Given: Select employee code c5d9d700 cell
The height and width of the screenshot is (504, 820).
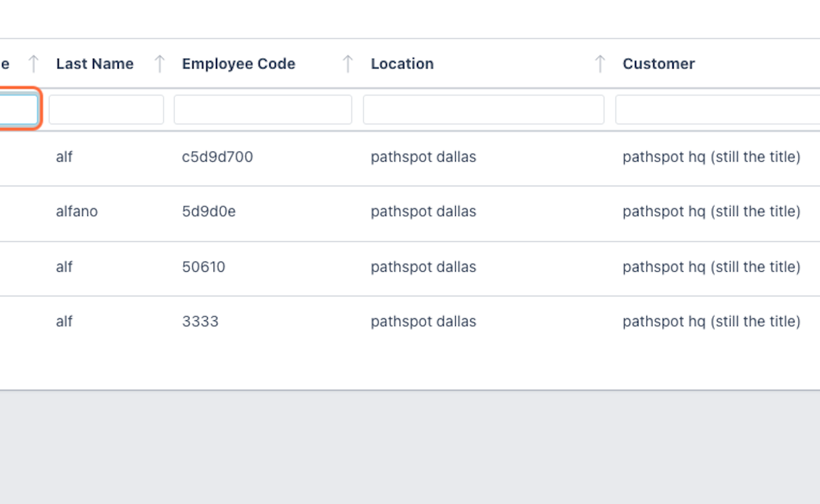Looking at the screenshot, I should pos(217,157).
